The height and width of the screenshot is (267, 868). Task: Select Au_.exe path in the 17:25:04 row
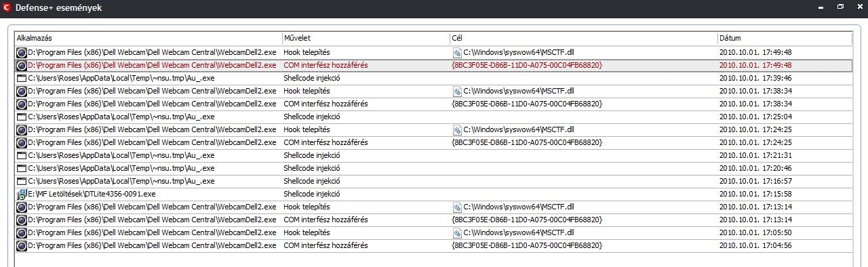coord(121,117)
